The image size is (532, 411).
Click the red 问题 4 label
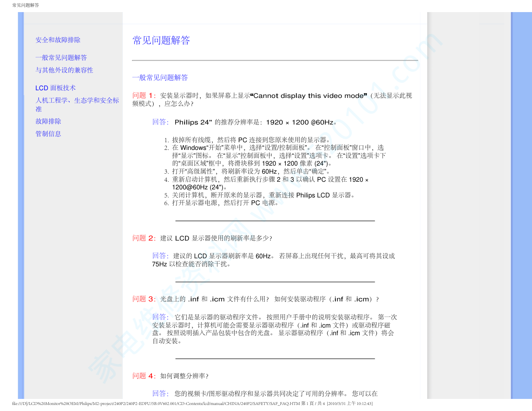point(144,376)
